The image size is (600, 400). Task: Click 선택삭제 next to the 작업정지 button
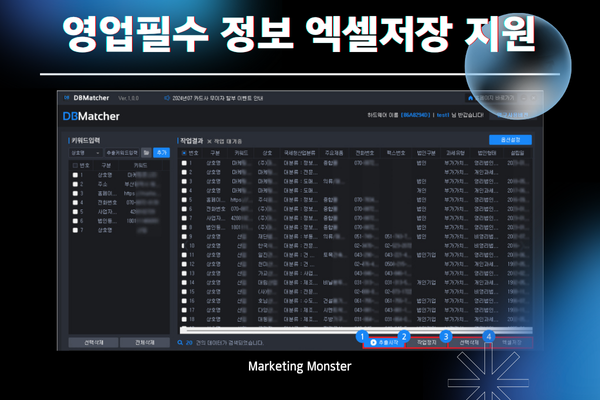[x=469, y=343]
